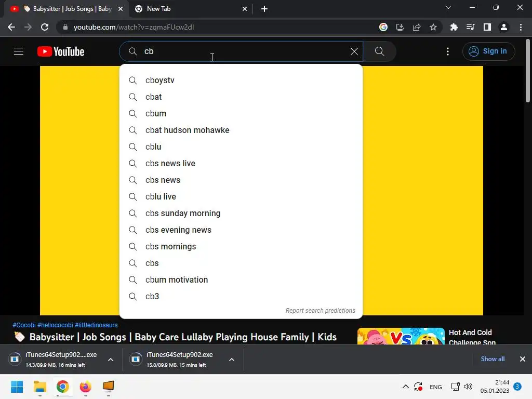Open clock and notifications 21:44

495,387
